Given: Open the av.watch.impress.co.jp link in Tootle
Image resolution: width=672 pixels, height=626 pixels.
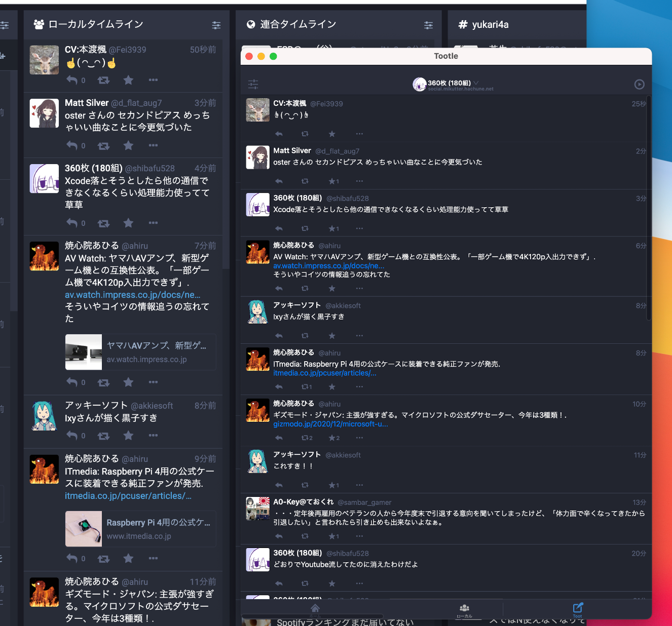Looking at the screenshot, I should [328, 266].
